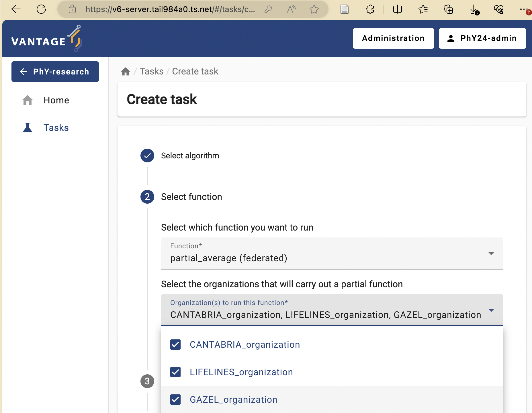Click the Select function step label
532x413 pixels.
point(191,197)
